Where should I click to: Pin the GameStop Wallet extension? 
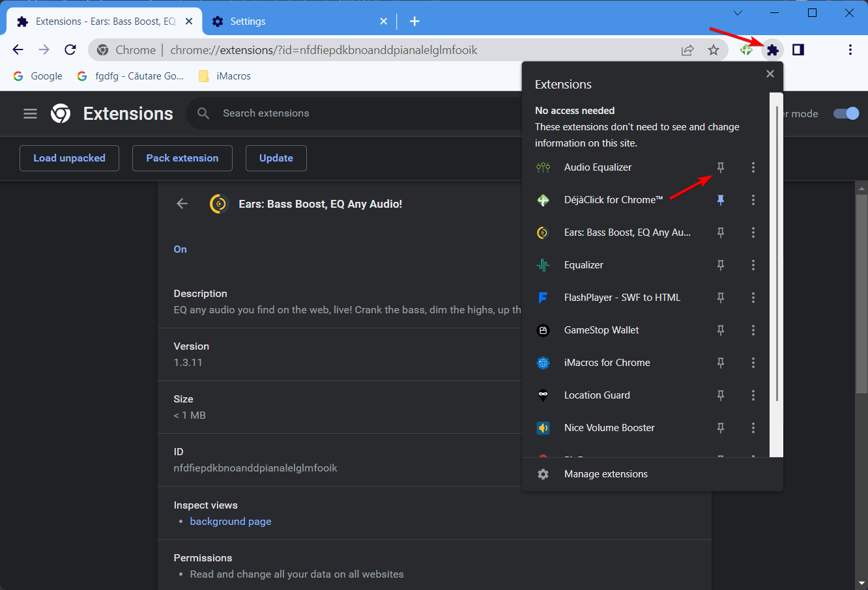[721, 330]
